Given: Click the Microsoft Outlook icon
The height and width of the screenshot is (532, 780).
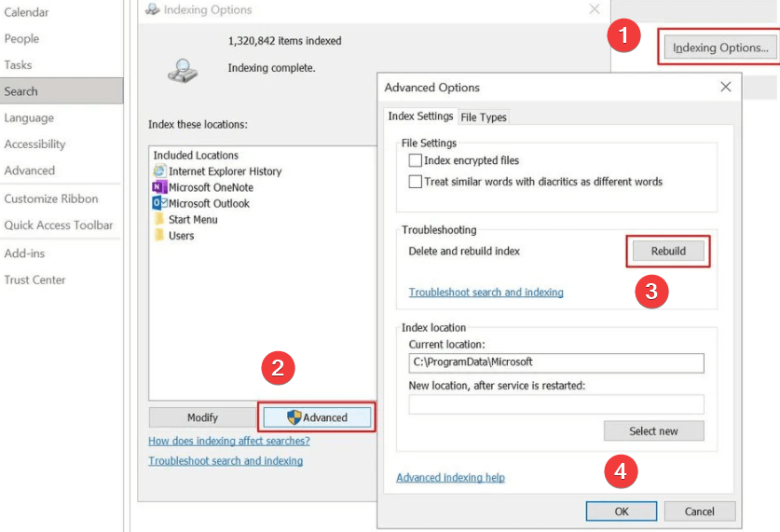Looking at the screenshot, I should (x=159, y=203).
